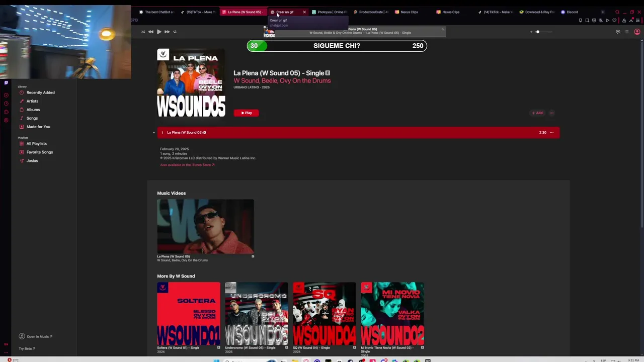Image resolution: width=644 pixels, height=362 pixels.
Task: Click the Twitch icon in browser sidebar
Action: [6, 82]
